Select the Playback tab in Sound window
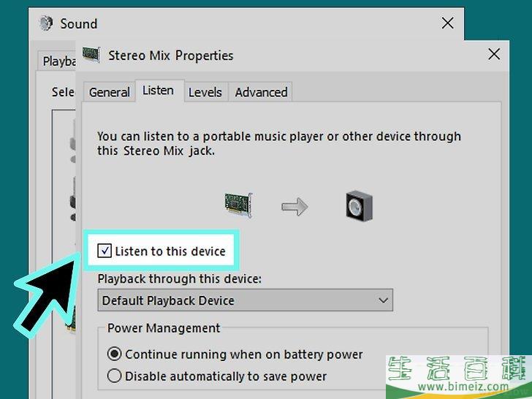Viewport: 532px width, 399px height. 58,61
